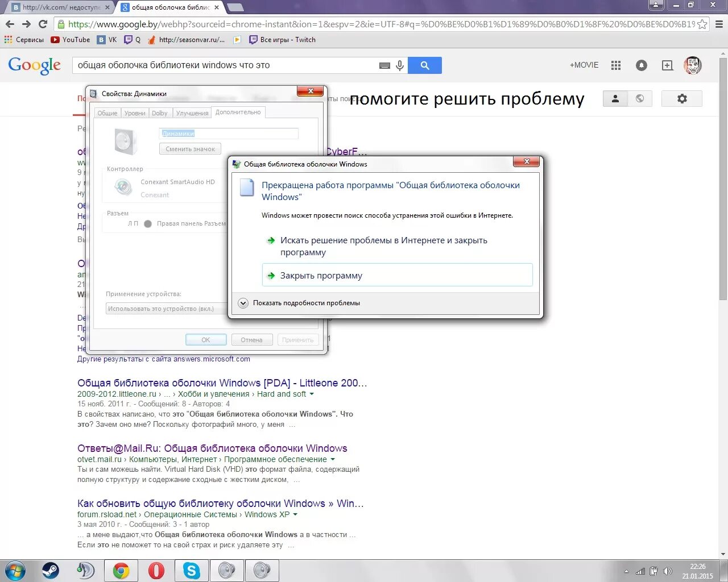The image size is (728, 582).
Task: Open Google on-screen keyboard icon
Action: (384, 65)
